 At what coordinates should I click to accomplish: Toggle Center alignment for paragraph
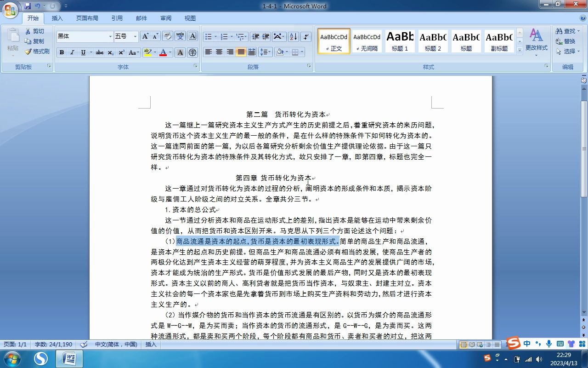[219, 52]
